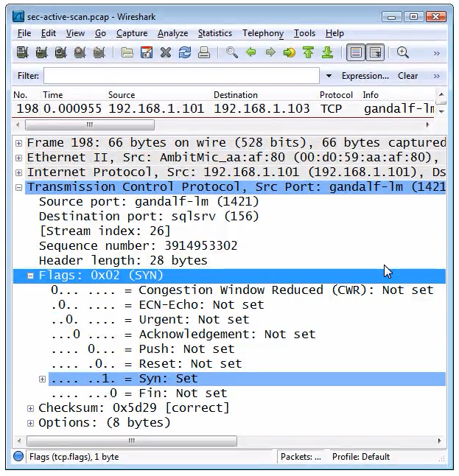Click the packet details horizontal scrollbar thumb
This screenshot has width=459, height=476.
tap(132, 441)
